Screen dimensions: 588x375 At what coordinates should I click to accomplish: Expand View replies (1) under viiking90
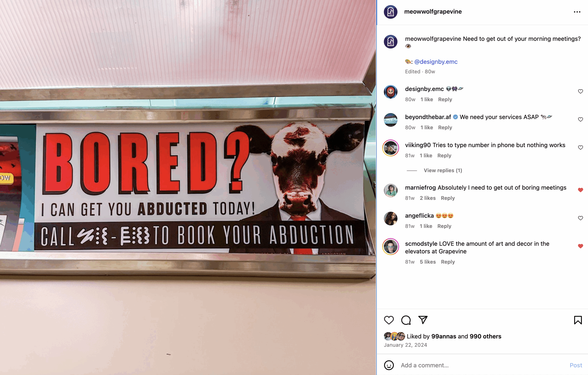click(x=443, y=170)
